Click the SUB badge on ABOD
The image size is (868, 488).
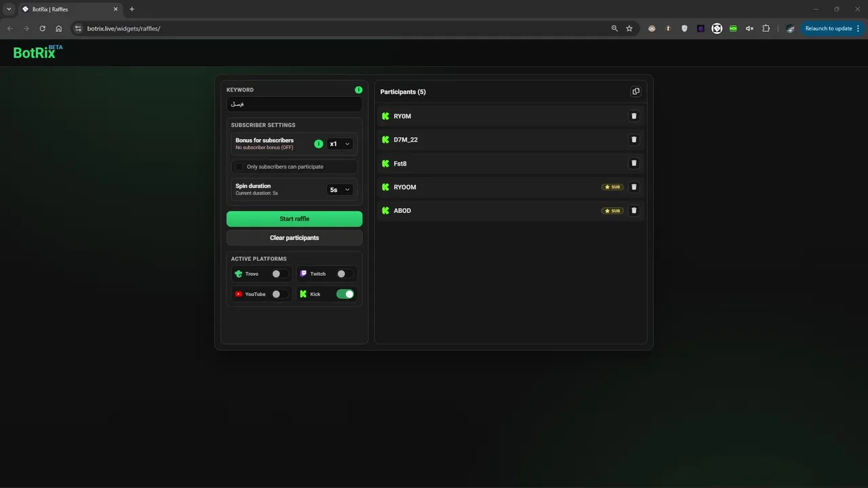pyautogui.click(x=612, y=211)
